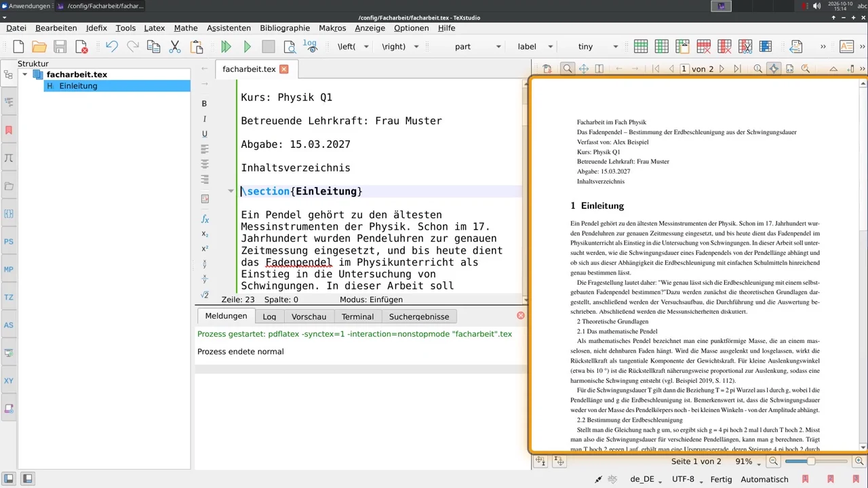Open the Bibliographie menu

[285, 28]
